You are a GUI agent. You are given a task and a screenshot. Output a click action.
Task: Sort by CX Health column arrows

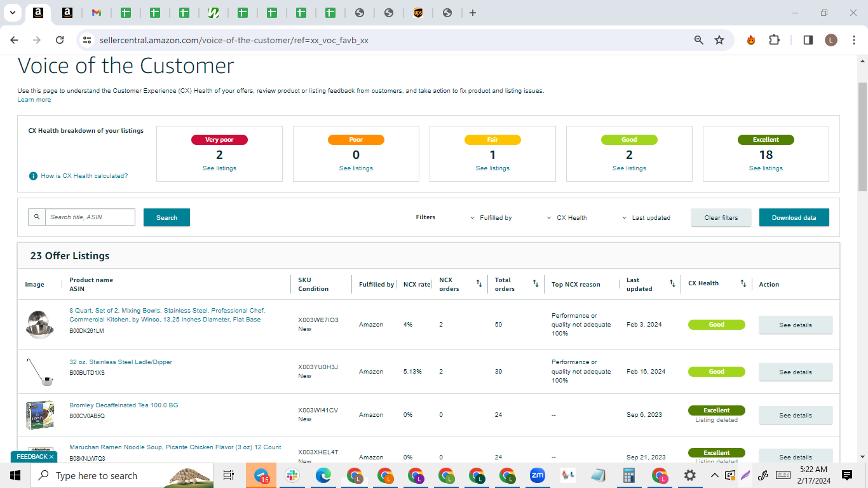[x=743, y=283]
